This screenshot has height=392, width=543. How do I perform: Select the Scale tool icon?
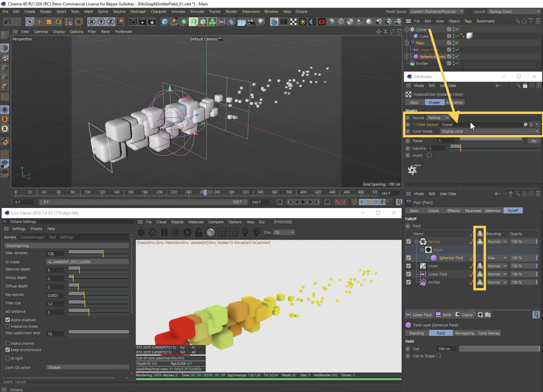49,22
